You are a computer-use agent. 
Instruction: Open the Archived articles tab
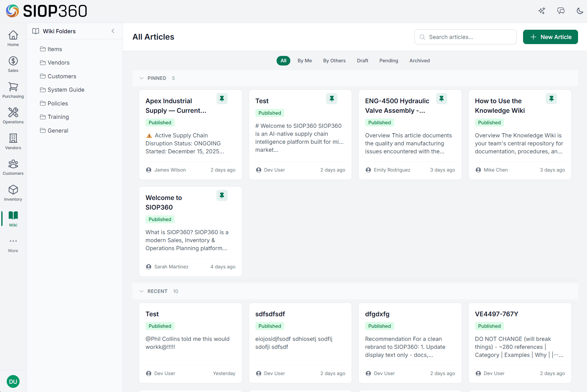click(419, 60)
